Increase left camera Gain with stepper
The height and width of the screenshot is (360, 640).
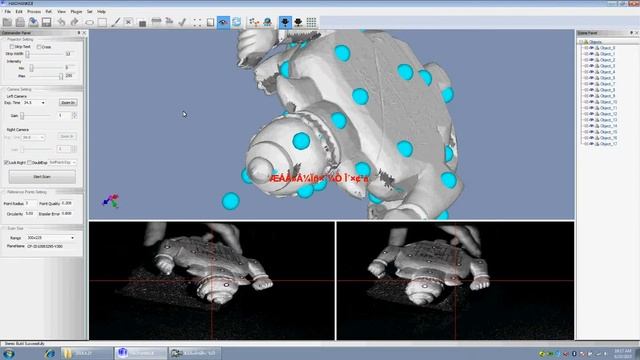click(x=74, y=114)
